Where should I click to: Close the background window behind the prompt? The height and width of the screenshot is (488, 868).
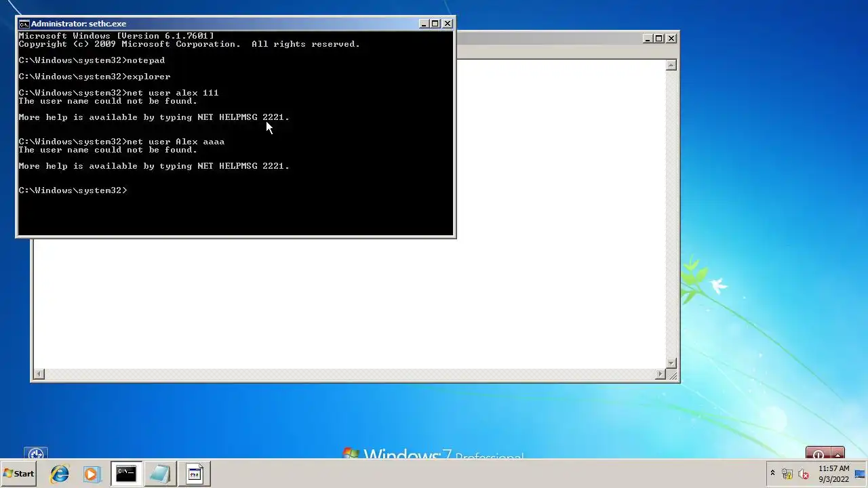pos(671,39)
